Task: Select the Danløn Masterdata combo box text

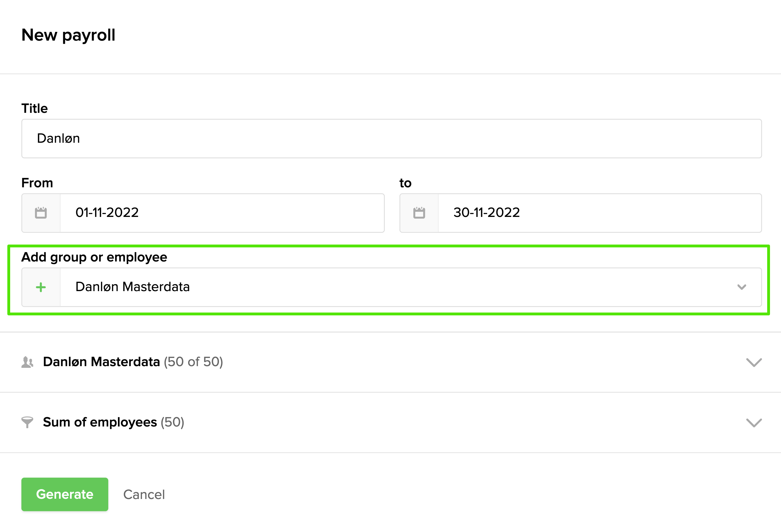Action: coord(132,287)
